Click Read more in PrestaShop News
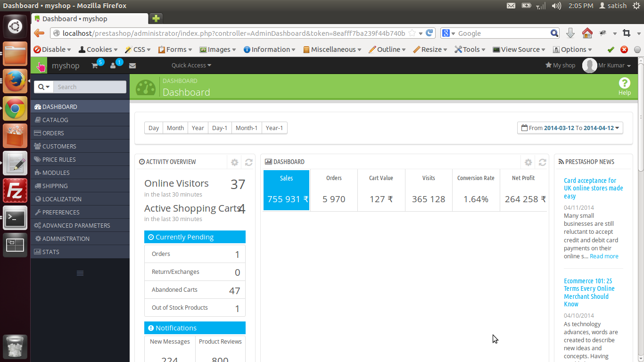 (604, 256)
